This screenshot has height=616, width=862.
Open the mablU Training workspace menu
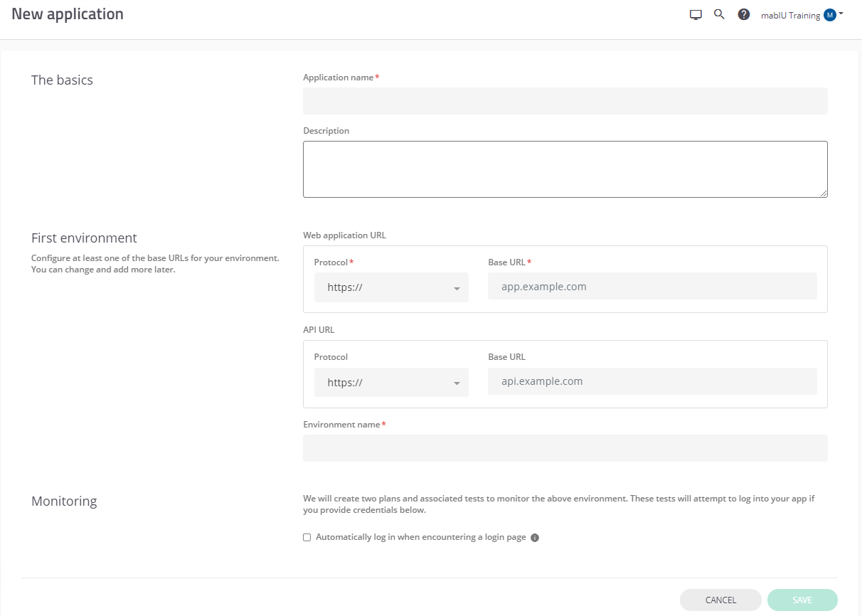[802, 15]
